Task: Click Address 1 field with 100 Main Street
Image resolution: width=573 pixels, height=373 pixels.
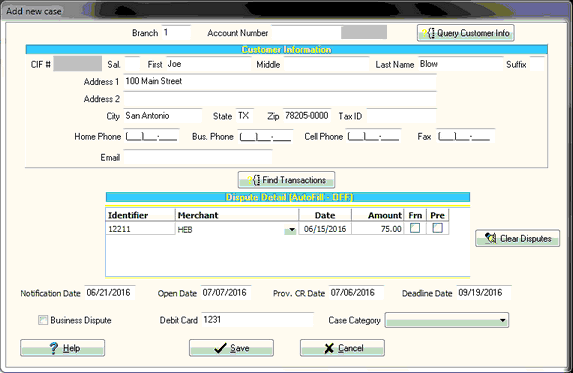Action: [x=280, y=81]
